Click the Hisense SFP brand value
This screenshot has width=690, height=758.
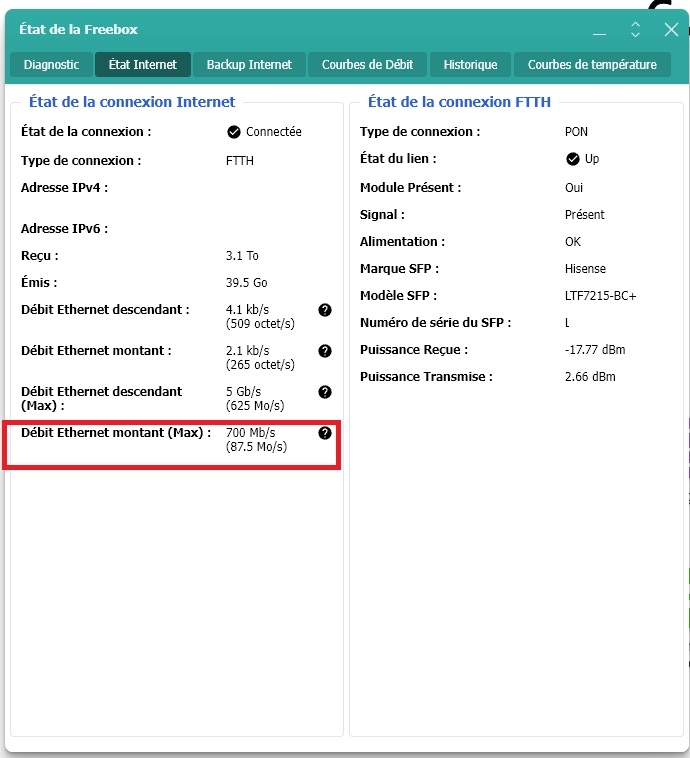coord(585,269)
